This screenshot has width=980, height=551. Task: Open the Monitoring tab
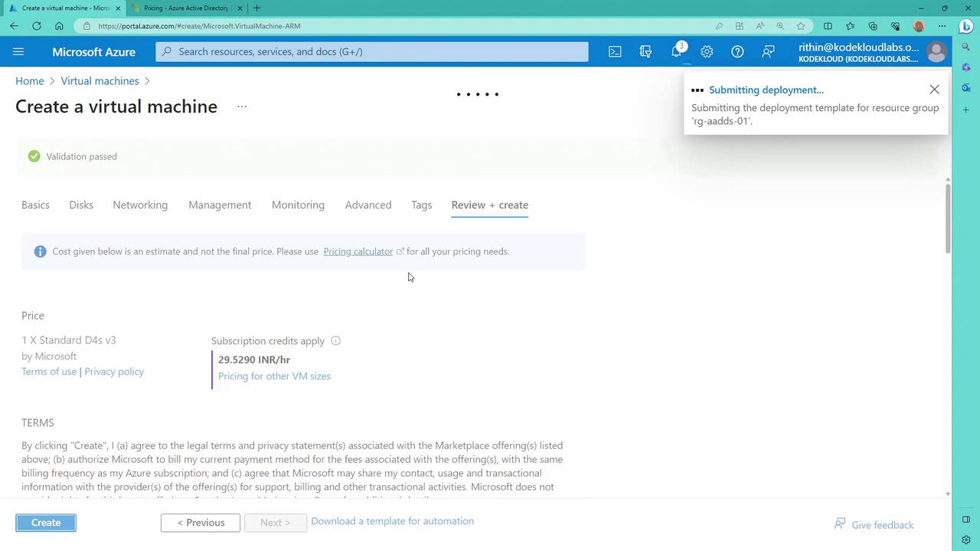(298, 205)
